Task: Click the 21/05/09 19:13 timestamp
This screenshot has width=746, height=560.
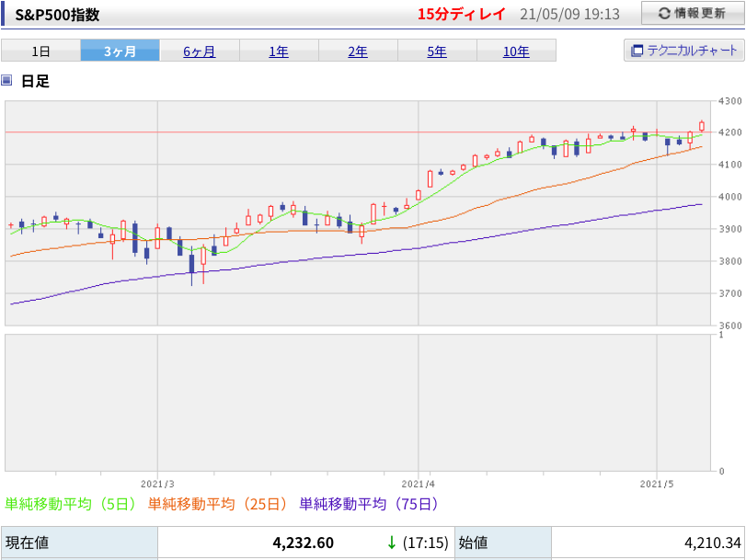Action: click(569, 15)
